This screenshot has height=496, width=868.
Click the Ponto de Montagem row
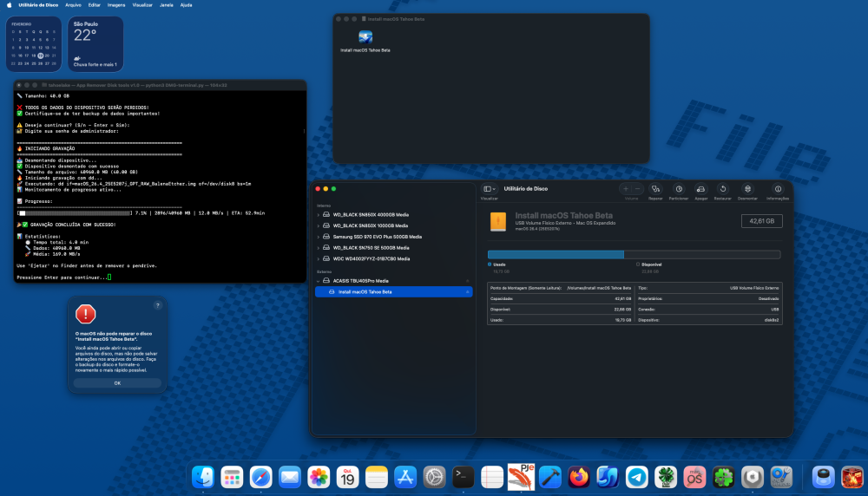coord(561,288)
